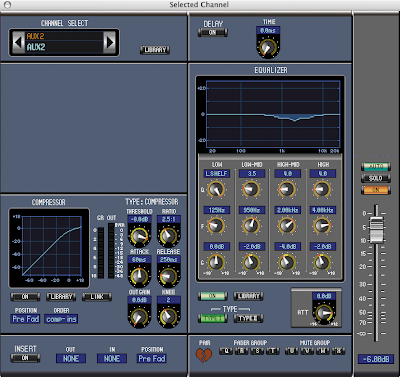Click the compressor OUT GAIN knob
Viewport: 400px width, 377px height.
(139, 316)
